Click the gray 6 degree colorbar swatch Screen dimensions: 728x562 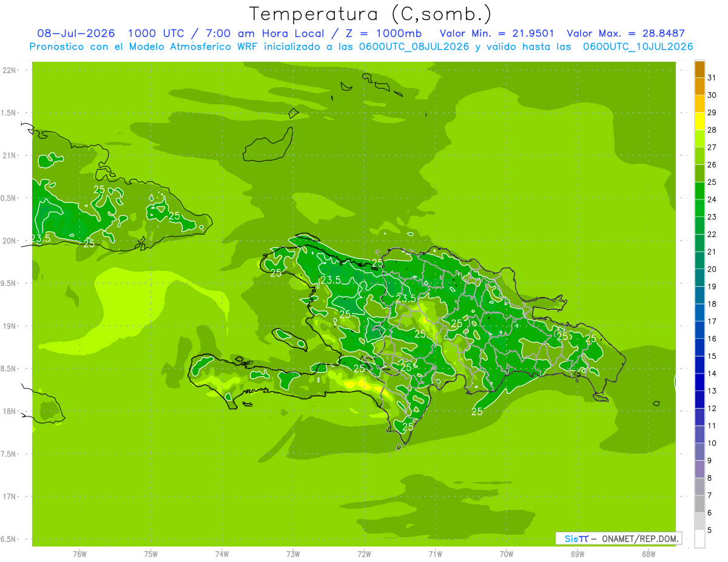[699, 504]
